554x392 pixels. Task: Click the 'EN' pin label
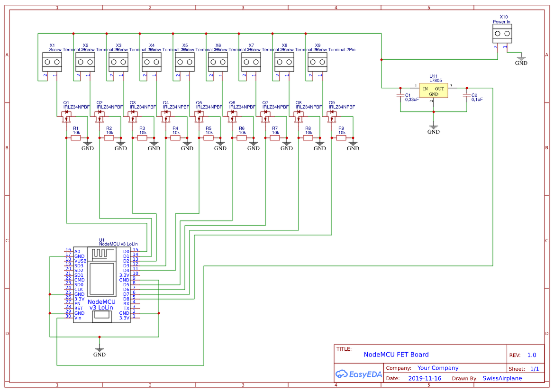pyautogui.click(x=77, y=304)
